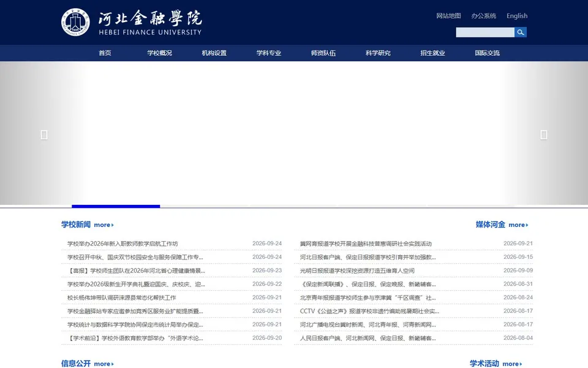Open news 学校金融驿站专家应邀参加竞秀区服务业
The height and width of the screenshot is (368, 588).
(x=135, y=312)
